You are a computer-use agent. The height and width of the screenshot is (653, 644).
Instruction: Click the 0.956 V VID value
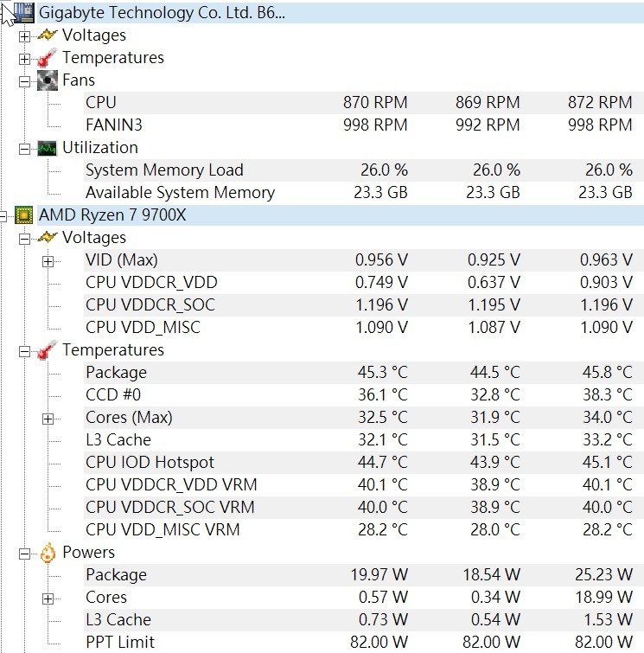click(381, 259)
